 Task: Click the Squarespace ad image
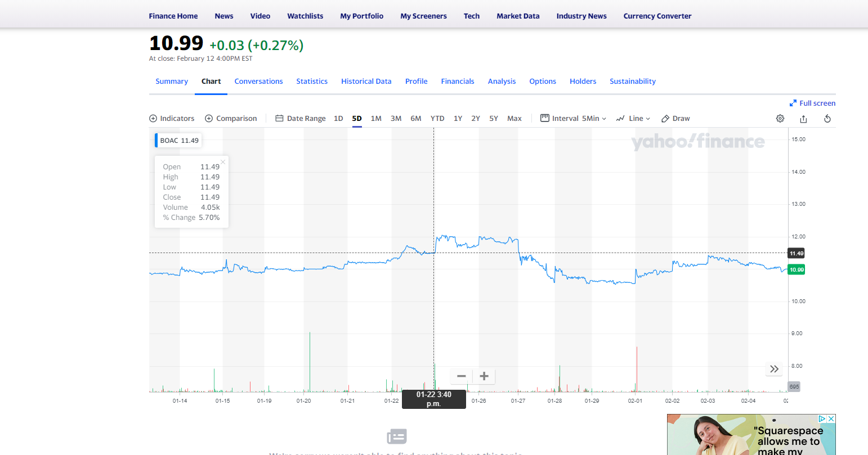pos(751,435)
